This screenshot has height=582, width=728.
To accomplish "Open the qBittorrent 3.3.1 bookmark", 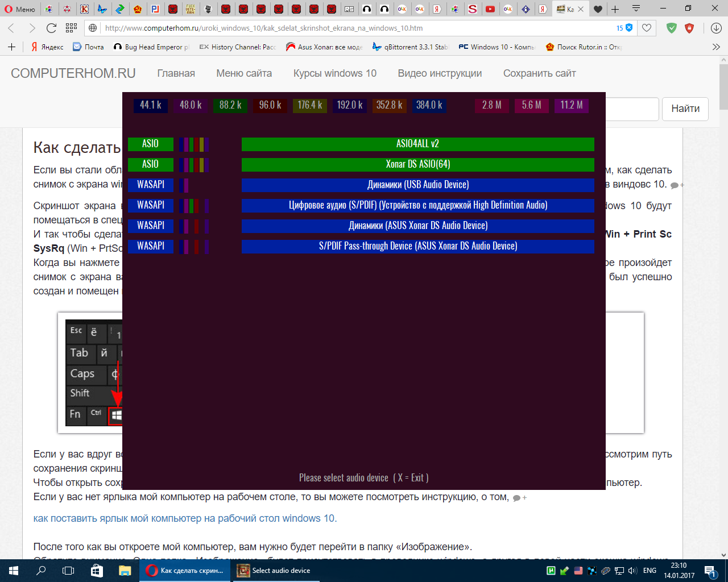I will (x=410, y=47).
